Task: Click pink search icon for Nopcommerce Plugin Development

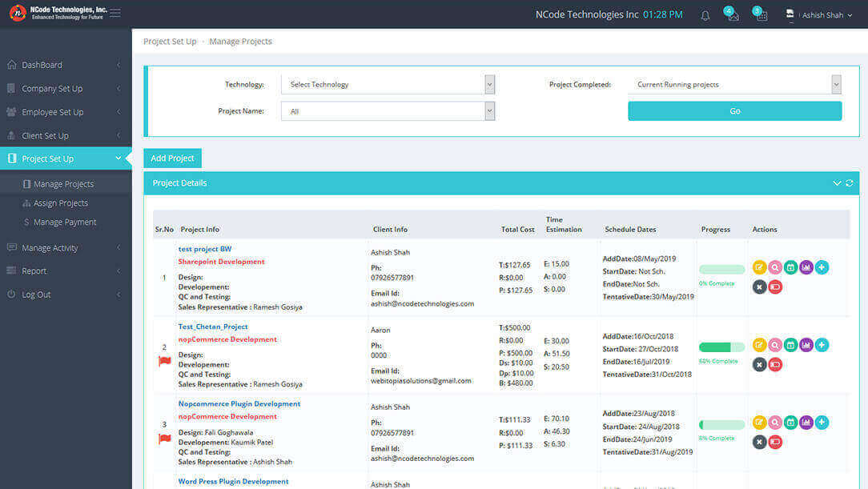Action: (775, 423)
